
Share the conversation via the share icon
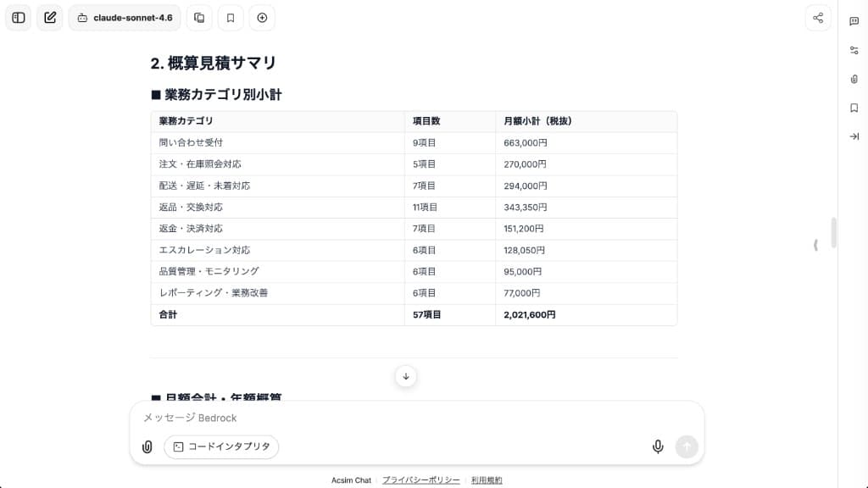pyautogui.click(x=817, y=17)
